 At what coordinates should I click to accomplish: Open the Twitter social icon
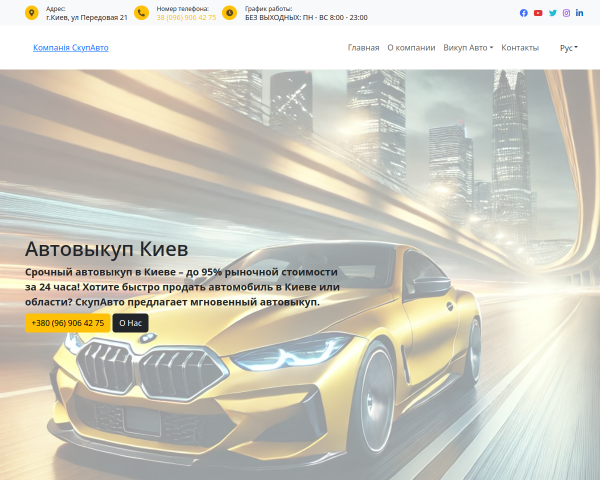pyautogui.click(x=553, y=13)
